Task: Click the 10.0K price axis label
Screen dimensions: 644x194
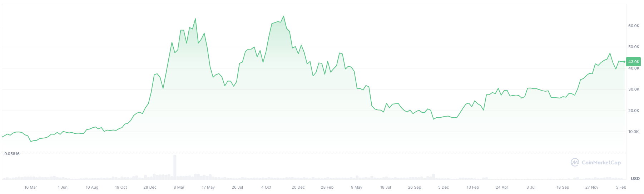Action: coord(634,132)
